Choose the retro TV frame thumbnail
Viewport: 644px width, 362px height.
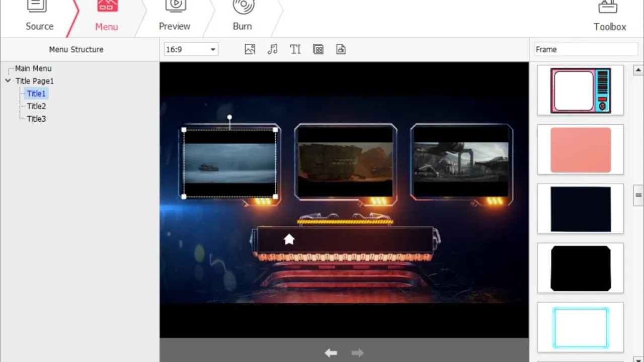pos(581,90)
